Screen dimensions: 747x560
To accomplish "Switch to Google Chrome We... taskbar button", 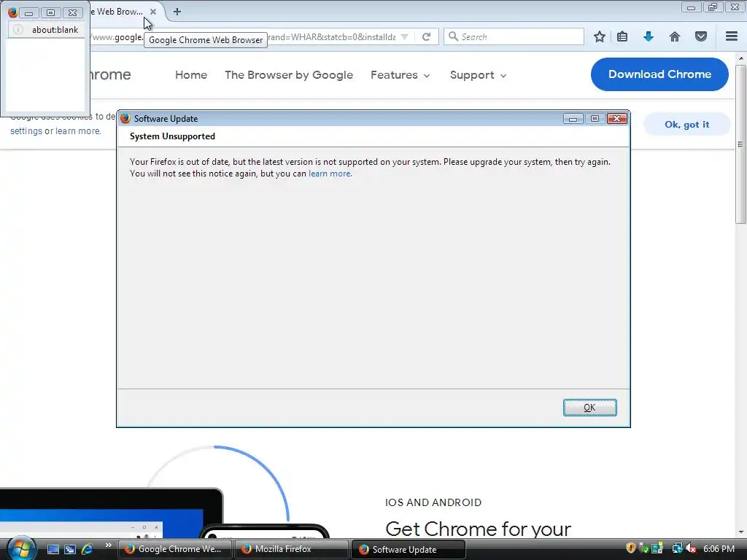I will point(174,549).
